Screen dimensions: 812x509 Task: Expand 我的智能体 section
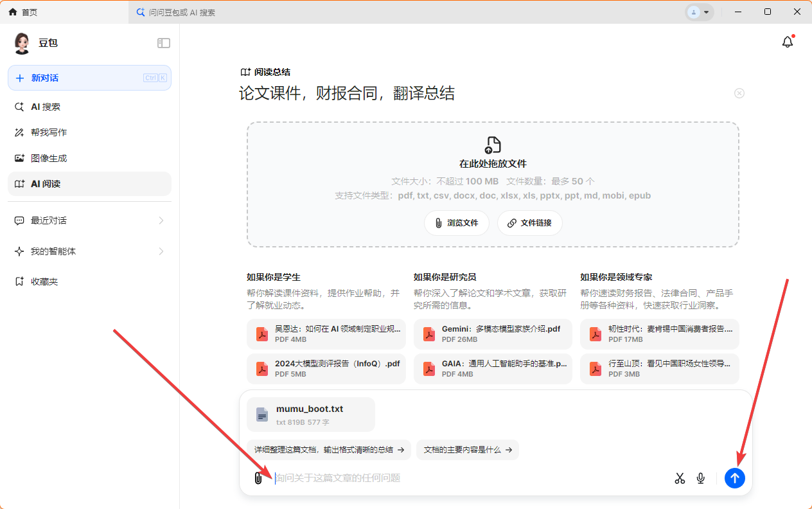89,251
